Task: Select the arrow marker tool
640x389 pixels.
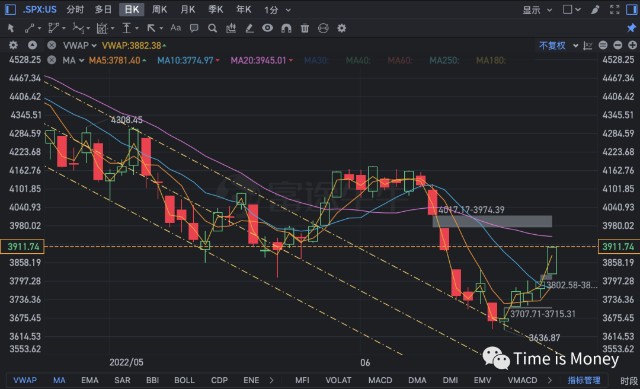Action: coord(151,28)
